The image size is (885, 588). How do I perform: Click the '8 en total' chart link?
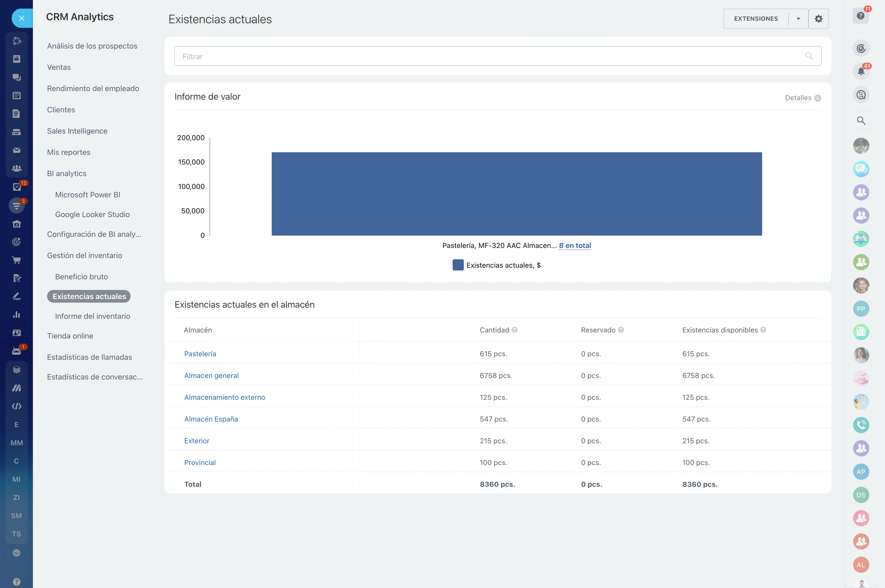[575, 246]
